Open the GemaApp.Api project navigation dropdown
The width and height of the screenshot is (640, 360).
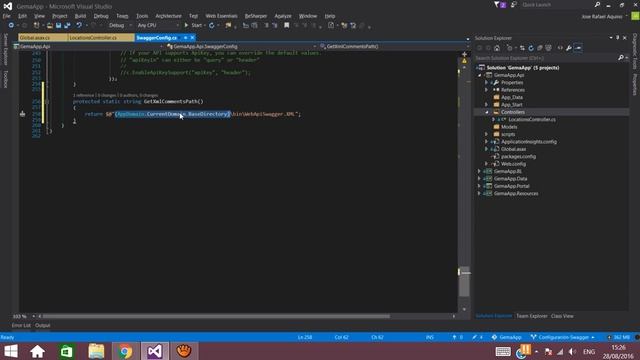[89, 47]
